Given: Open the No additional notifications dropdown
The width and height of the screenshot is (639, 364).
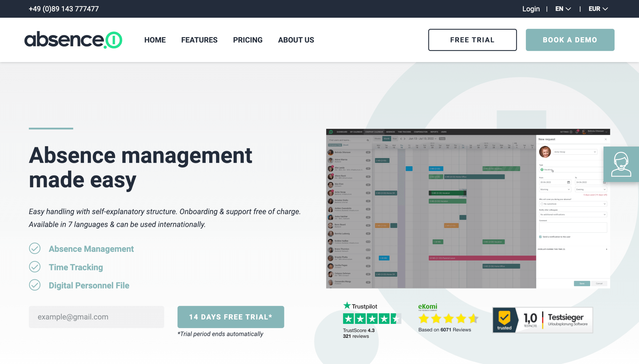Looking at the screenshot, I should [573, 214].
